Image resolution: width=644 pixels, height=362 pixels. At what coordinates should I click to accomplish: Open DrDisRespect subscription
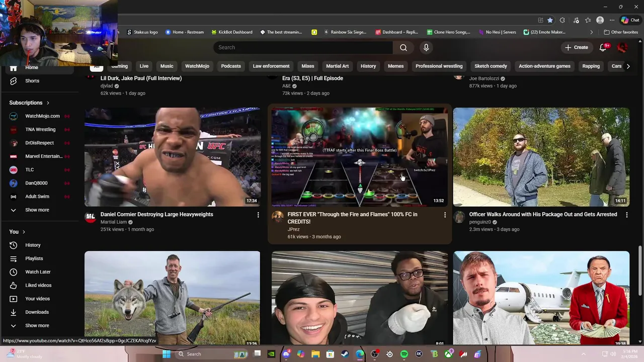pos(39,143)
